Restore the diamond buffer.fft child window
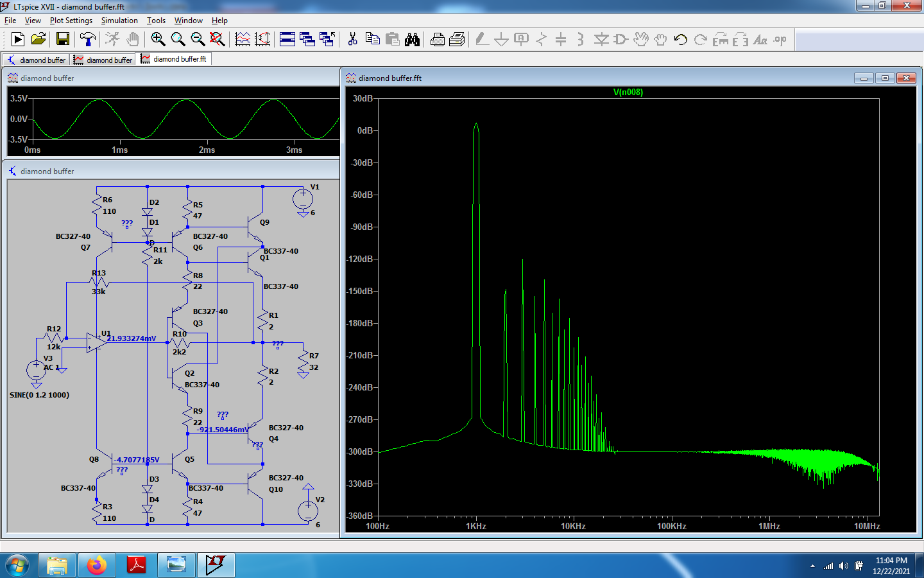 (x=885, y=78)
